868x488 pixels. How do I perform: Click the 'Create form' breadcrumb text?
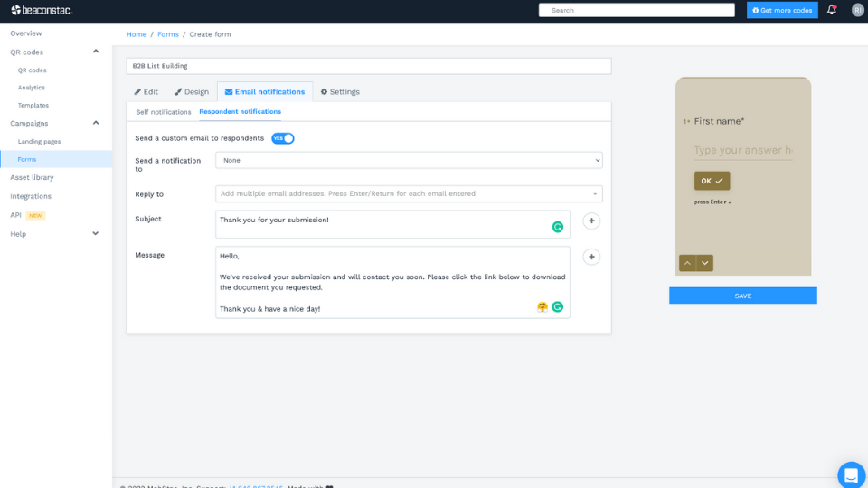click(x=211, y=34)
